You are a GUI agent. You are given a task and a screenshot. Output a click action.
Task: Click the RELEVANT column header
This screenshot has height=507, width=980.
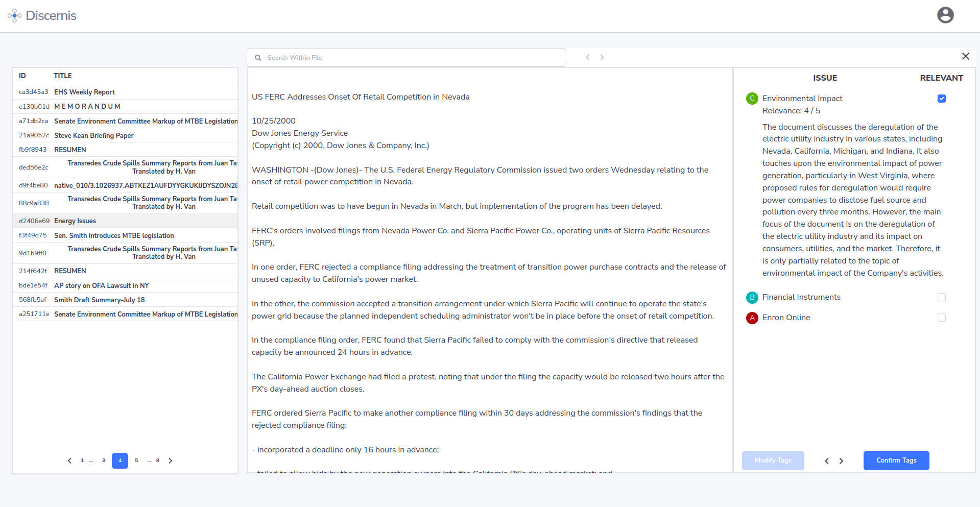tap(942, 78)
